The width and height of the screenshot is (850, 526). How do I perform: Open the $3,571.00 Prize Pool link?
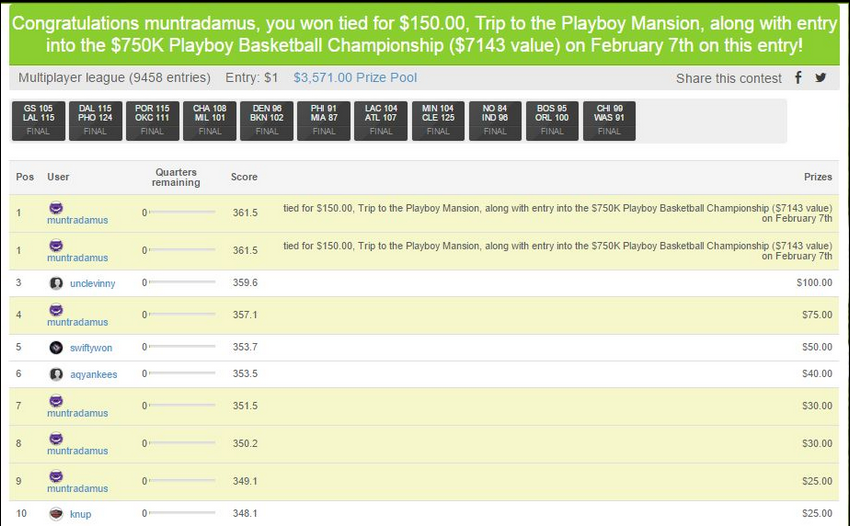pos(355,78)
